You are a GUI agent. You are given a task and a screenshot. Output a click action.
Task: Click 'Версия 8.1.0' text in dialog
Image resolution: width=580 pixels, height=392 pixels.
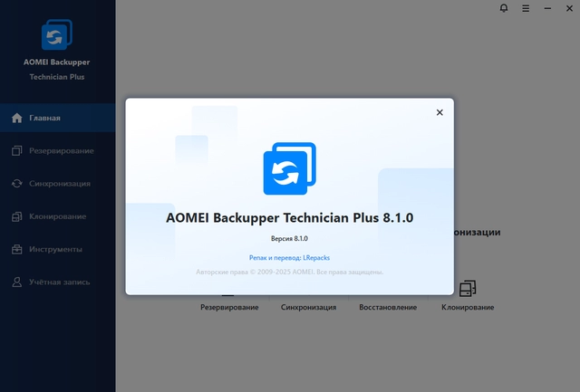click(x=289, y=239)
